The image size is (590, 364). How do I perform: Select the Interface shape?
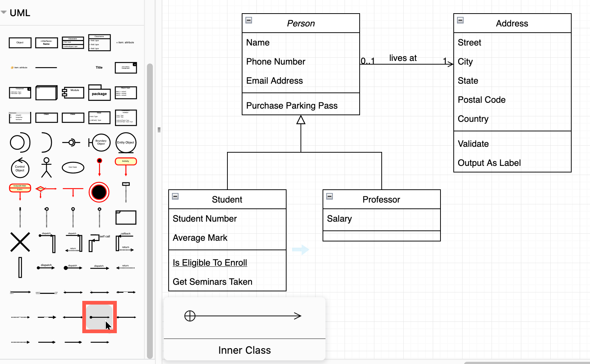[x=46, y=43]
